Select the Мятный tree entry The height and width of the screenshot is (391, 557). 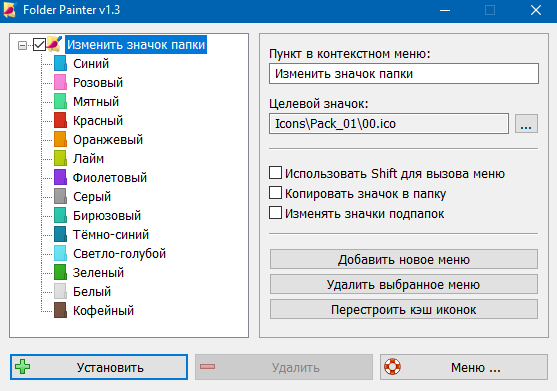(96, 102)
